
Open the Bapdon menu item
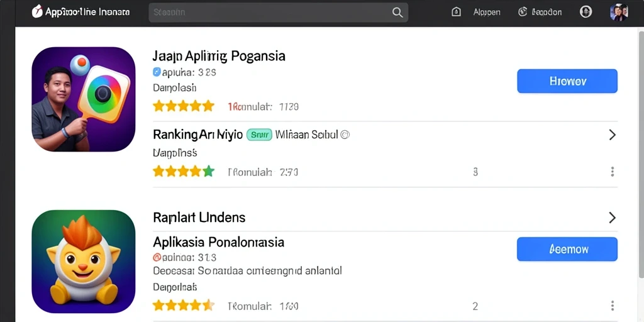coord(547,13)
